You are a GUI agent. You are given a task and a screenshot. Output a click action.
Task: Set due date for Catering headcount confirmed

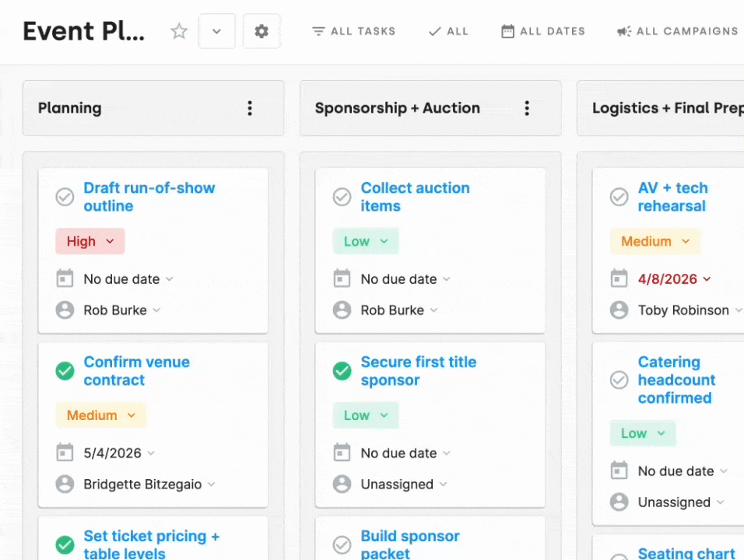click(683, 471)
